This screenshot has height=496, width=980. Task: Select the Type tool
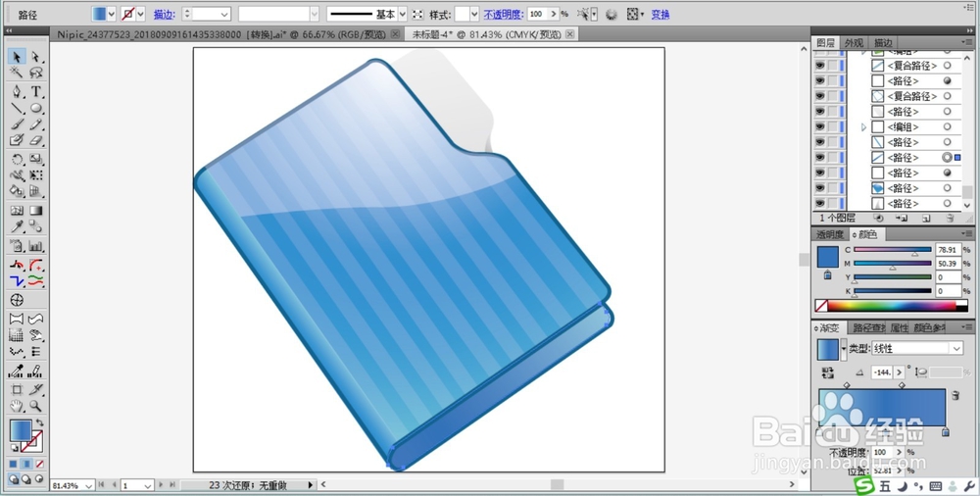[36, 92]
